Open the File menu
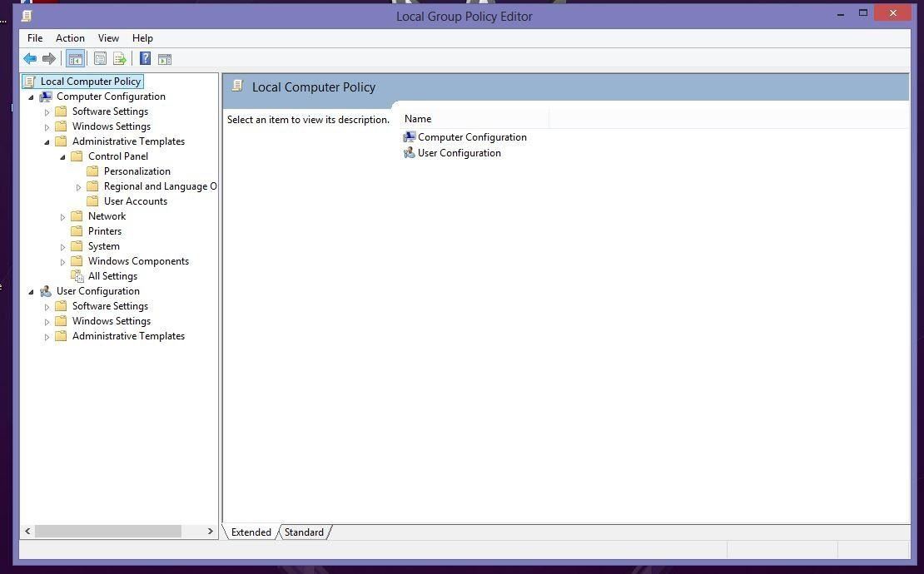 [x=35, y=38]
